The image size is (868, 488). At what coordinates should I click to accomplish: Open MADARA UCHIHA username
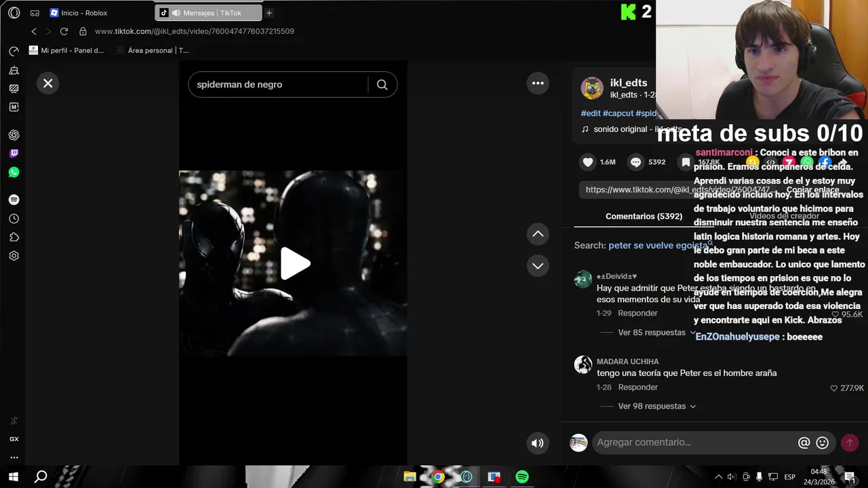627,361
